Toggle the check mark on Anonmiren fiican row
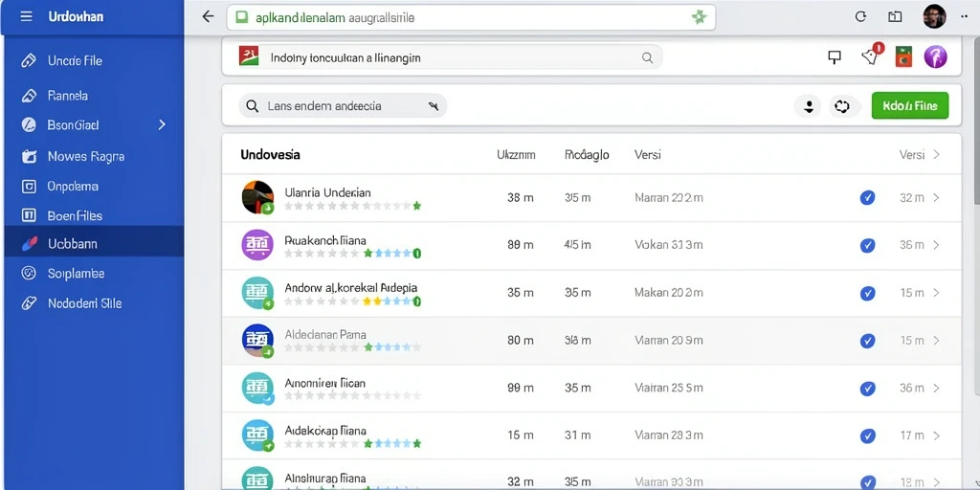This screenshot has height=490, width=980. (867, 389)
